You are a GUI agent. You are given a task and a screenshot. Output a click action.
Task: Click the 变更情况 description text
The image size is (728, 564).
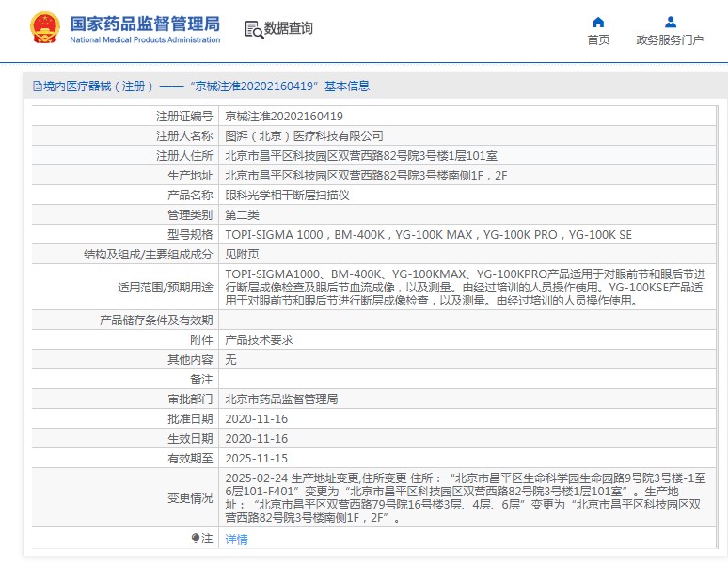coord(470,497)
